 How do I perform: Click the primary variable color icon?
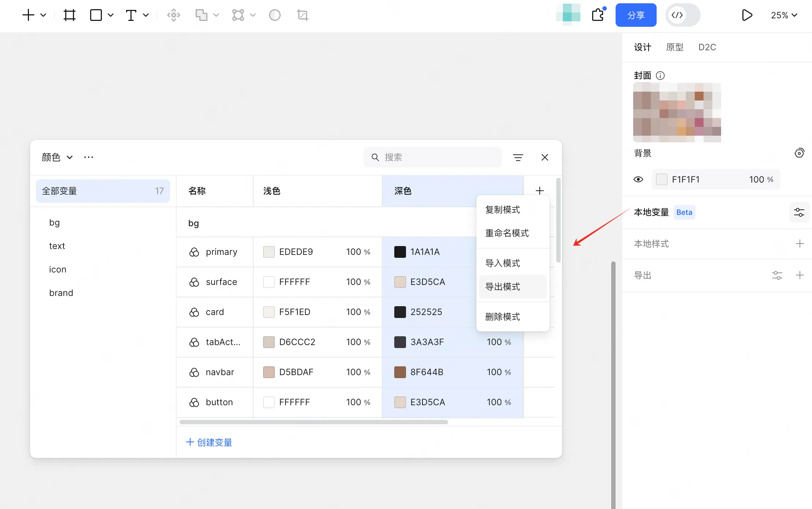pyautogui.click(x=194, y=252)
